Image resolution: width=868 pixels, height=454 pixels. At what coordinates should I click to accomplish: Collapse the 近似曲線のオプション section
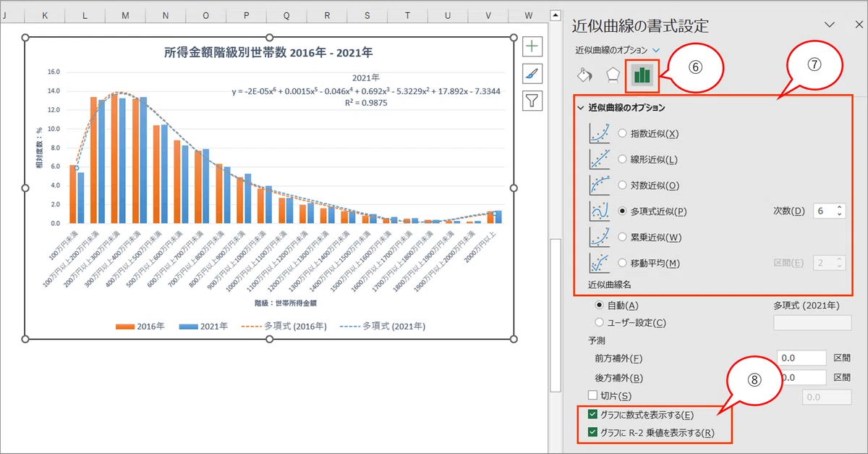(x=581, y=108)
